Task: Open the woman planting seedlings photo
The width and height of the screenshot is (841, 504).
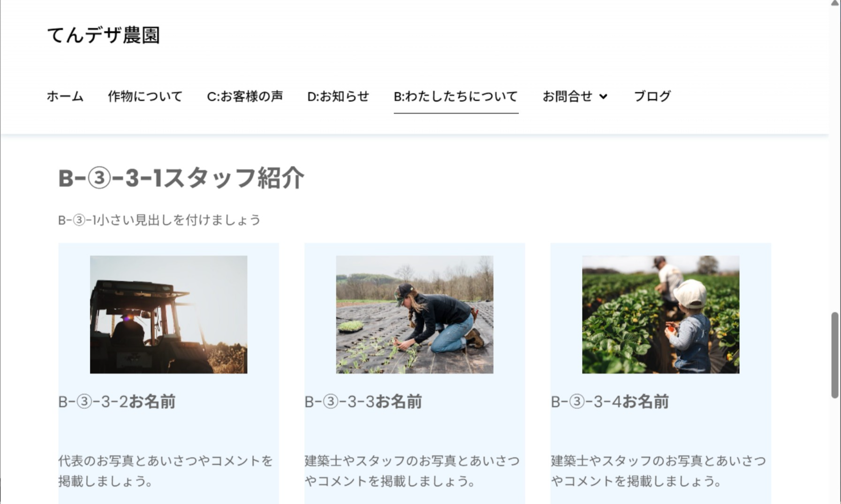Action: click(415, 315)
